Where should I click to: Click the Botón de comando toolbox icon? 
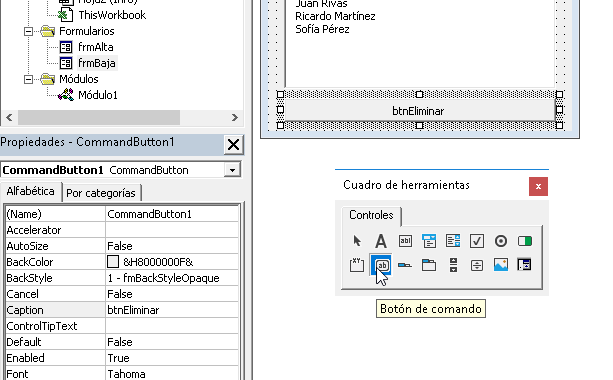[381, 265]
